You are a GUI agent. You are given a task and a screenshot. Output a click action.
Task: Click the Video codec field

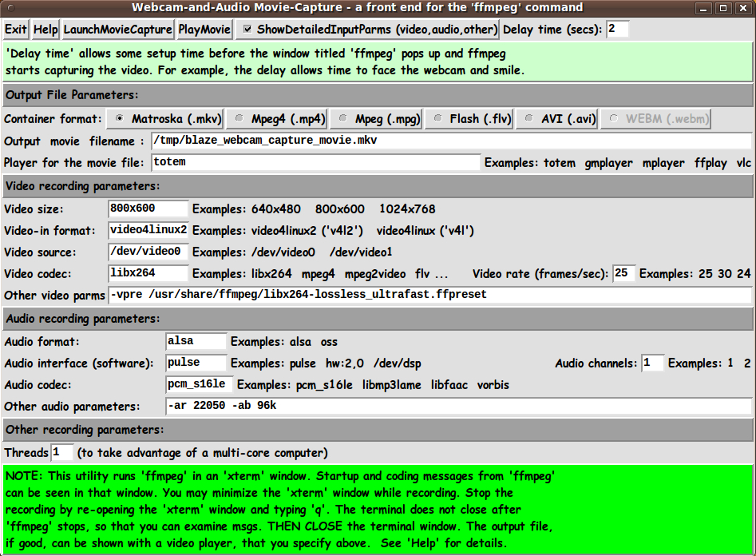[x=148, y=273]
